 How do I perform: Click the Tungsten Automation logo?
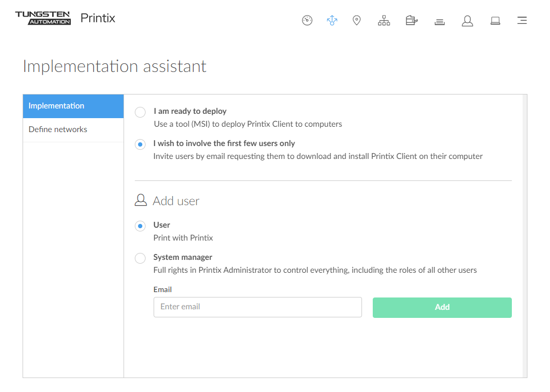click(43, 18)
